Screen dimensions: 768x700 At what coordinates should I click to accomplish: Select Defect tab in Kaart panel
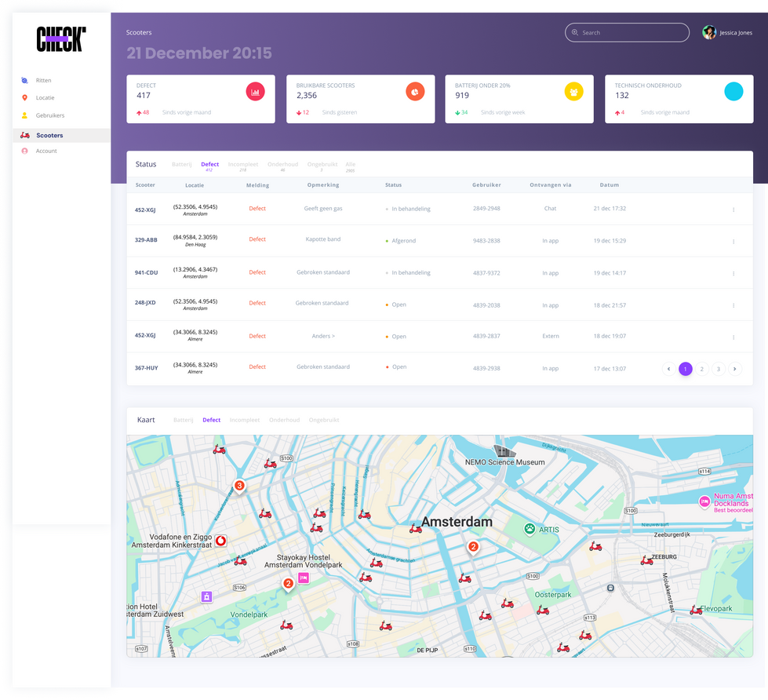point(212,421)
